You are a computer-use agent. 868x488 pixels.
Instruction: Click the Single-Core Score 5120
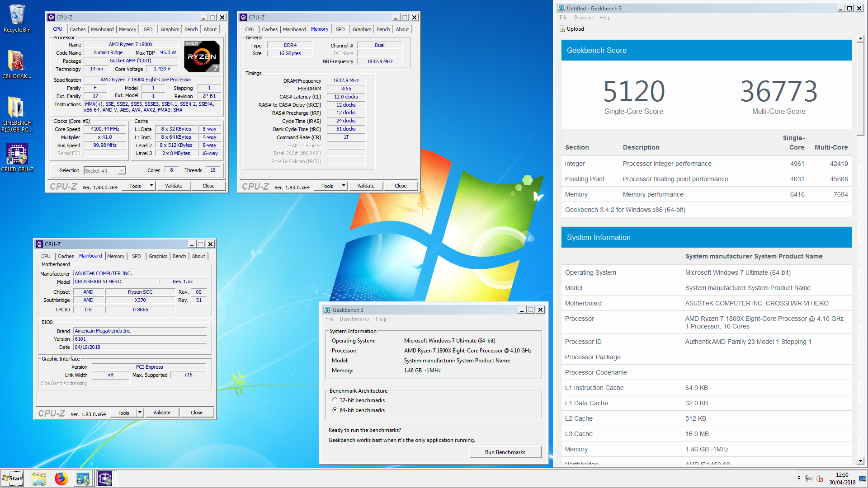(634, 91)
